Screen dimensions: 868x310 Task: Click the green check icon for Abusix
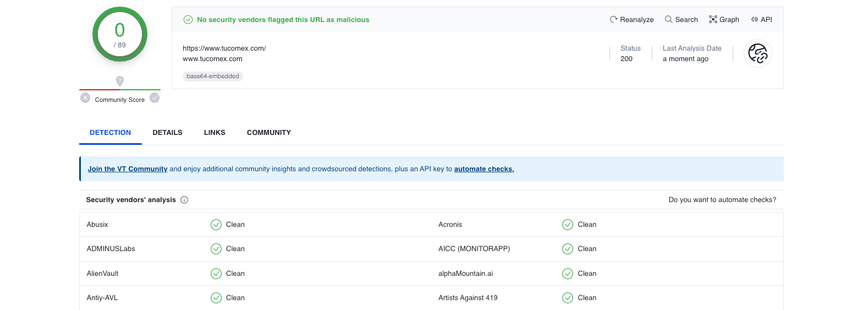click(x=216, y=225)
